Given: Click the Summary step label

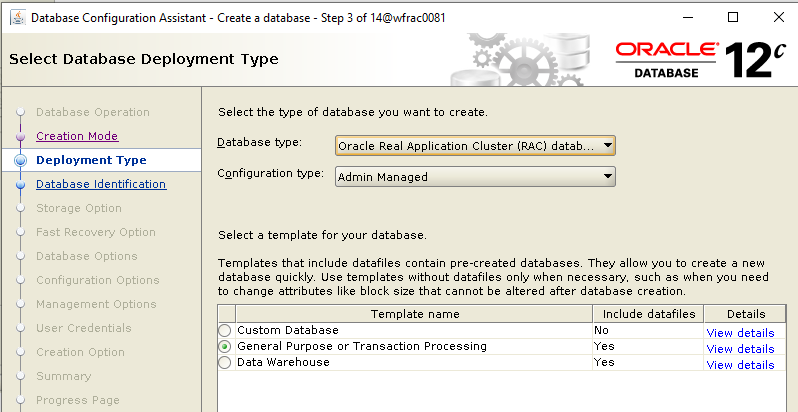Looking at the screenshot, I should tap(64, 376).
